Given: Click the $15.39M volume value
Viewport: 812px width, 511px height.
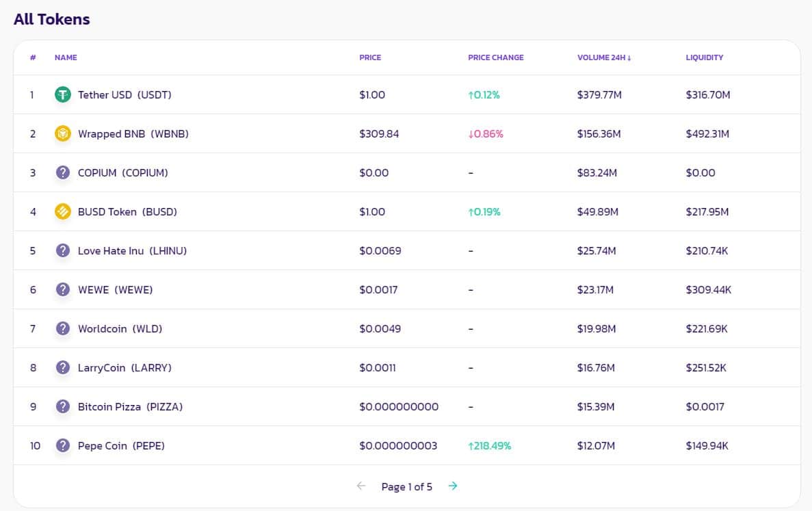Looking at the screenshot, I should point(596,406).
